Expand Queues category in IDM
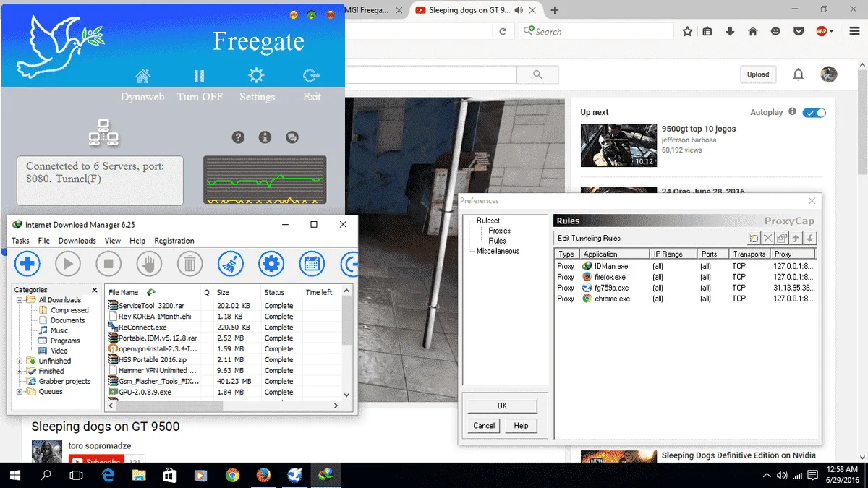 20,391
